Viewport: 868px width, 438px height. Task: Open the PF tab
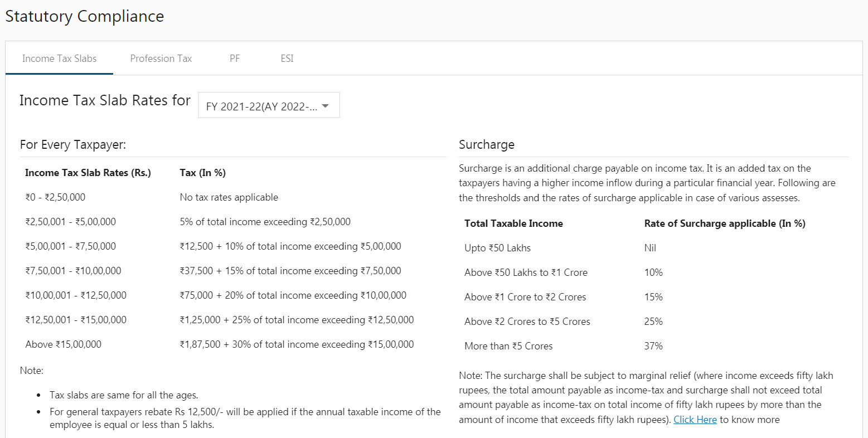click(235, 59)
